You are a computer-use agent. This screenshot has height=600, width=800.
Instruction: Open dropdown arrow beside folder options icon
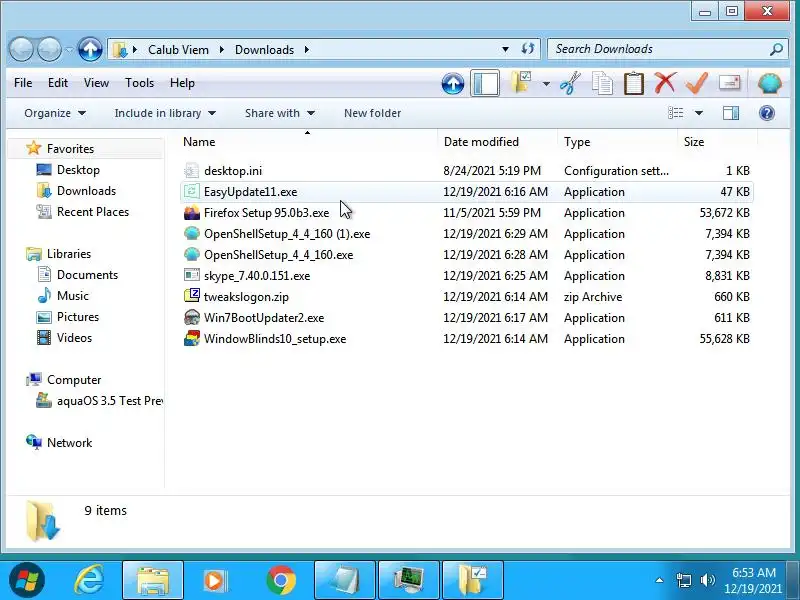546,84
